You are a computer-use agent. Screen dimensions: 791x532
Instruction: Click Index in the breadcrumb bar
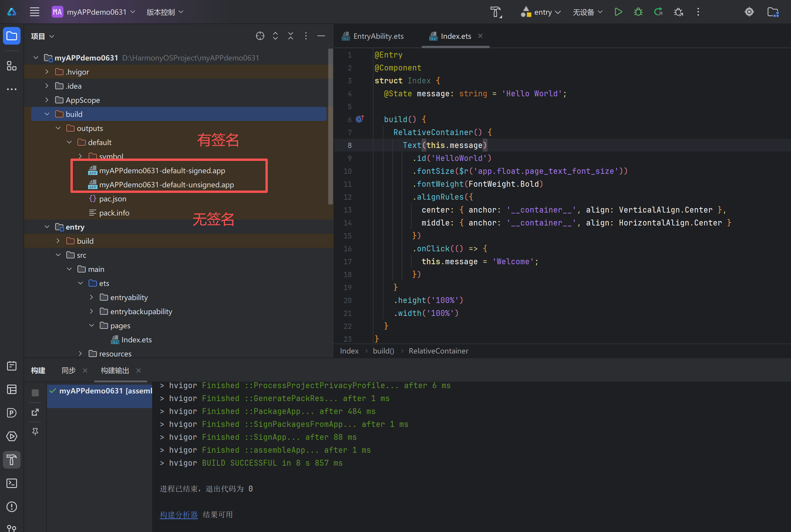[349, 351]
